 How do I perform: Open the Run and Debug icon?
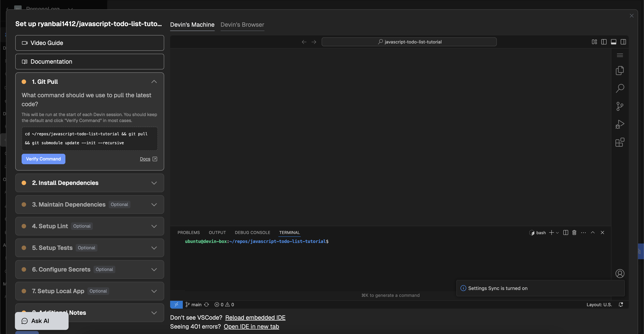coord(620,124)
